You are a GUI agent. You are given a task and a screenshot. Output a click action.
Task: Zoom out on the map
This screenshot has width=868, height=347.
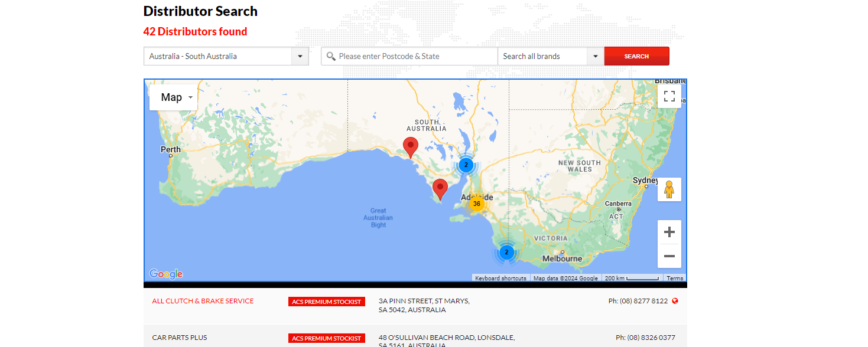(x=669, y=256)
